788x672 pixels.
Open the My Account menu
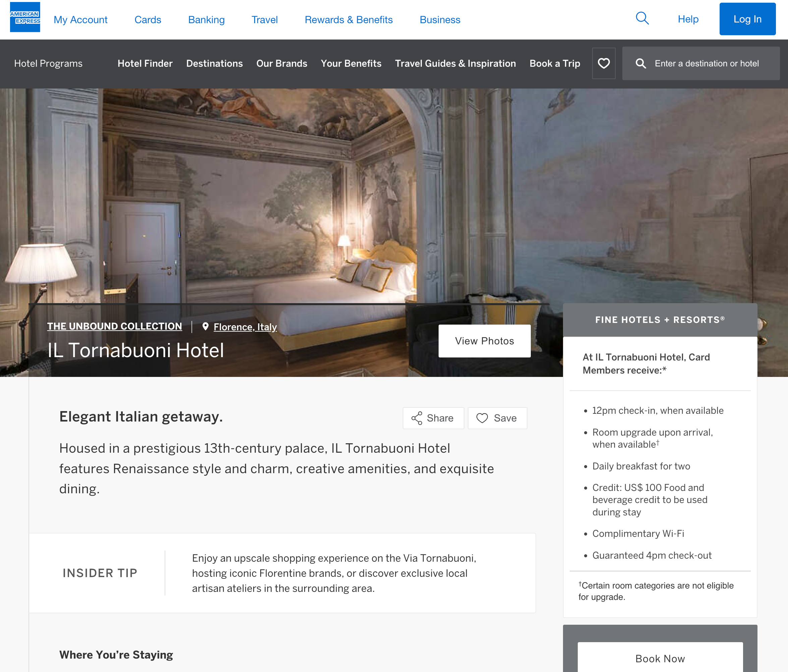tap(80, 20)
